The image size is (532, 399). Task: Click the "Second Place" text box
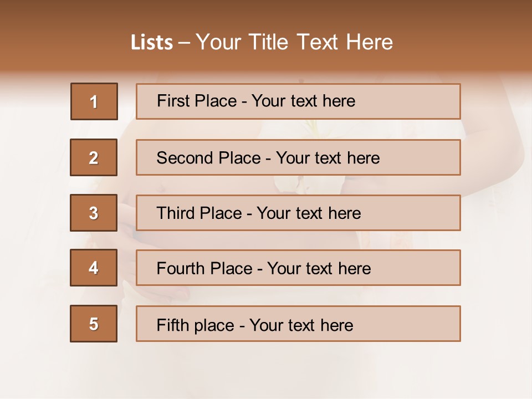pos(298,157)
